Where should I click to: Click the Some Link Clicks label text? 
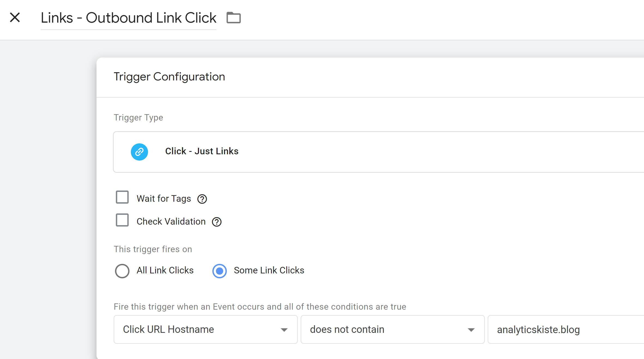tap(269, 270)
